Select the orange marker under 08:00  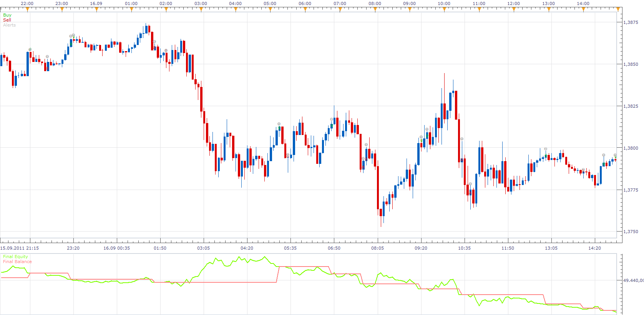[x=375, y=9]
